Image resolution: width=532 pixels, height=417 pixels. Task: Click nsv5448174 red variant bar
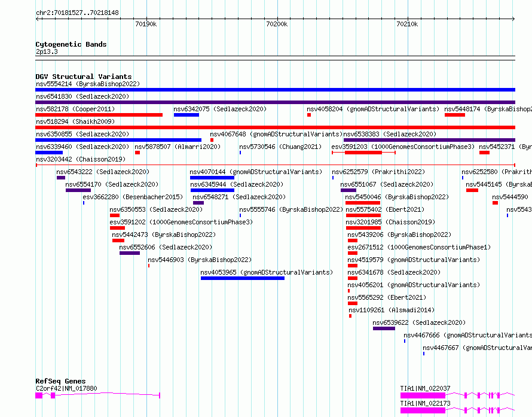coord(455,115)
